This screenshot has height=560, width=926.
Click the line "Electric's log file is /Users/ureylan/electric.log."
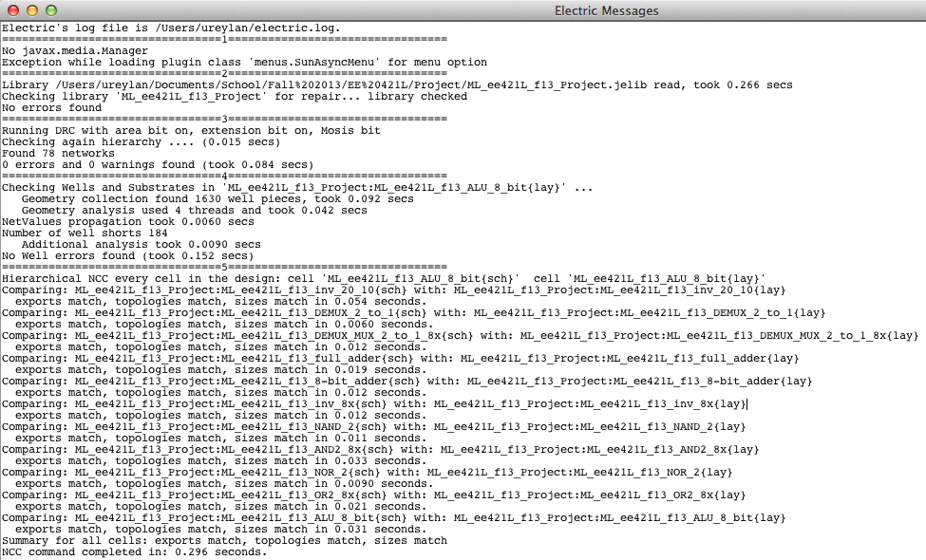pos(171,28)
